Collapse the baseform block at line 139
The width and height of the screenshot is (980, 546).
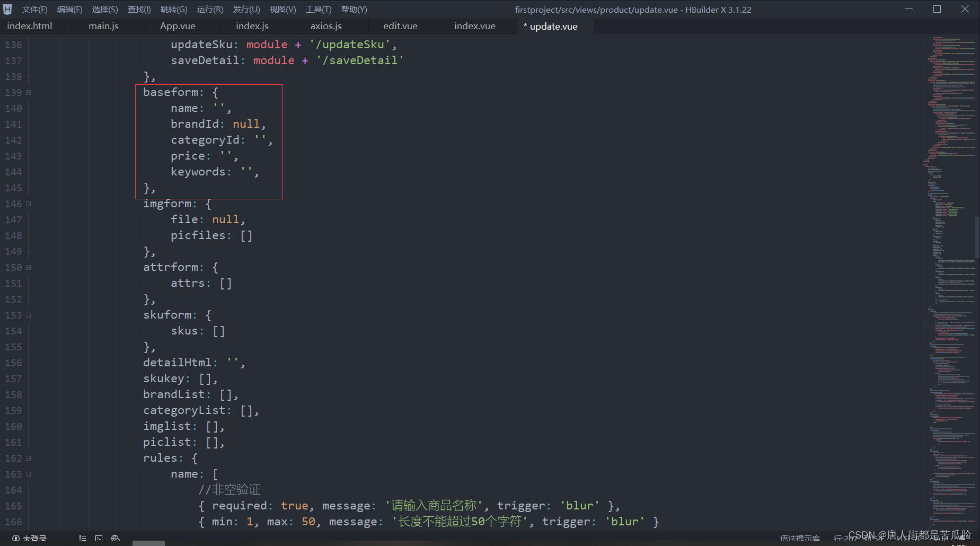point(29,92)
